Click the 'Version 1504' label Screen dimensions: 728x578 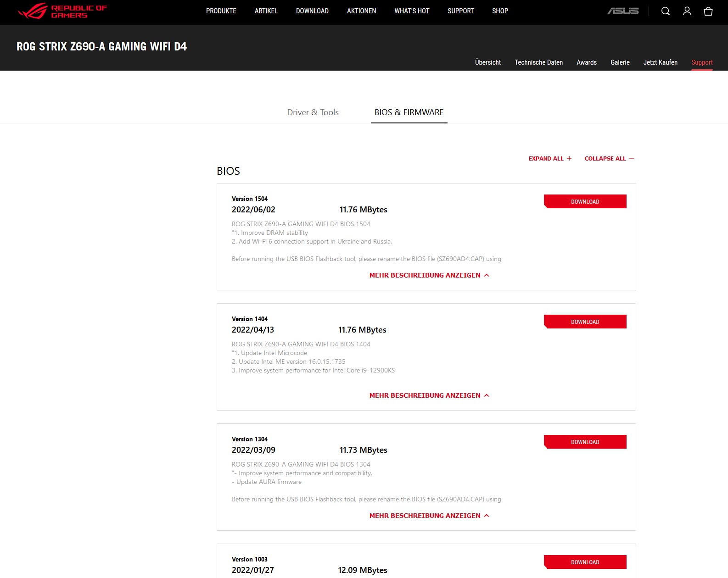pos(250,199)
